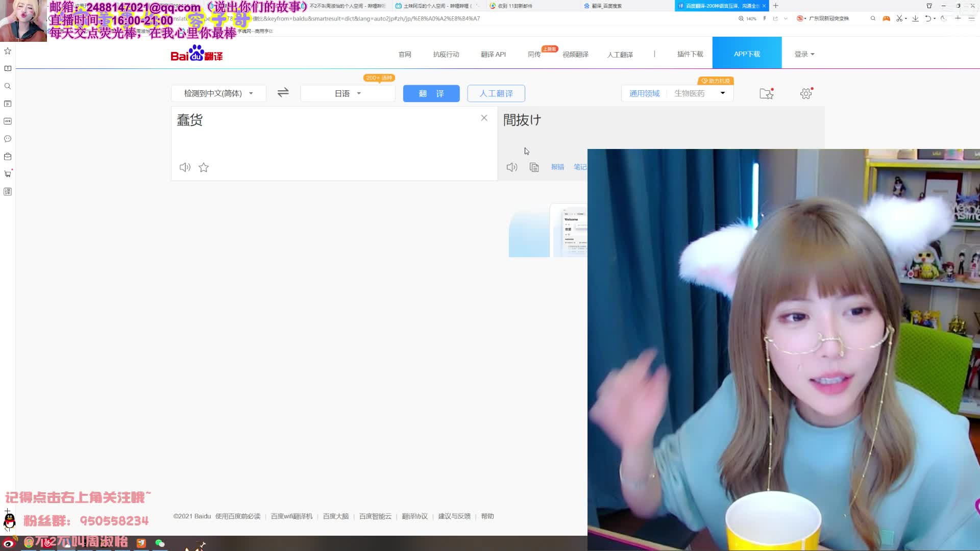980x551 pixels.
Task: Open translation settings gear
Action: click(x=806, y=93)
